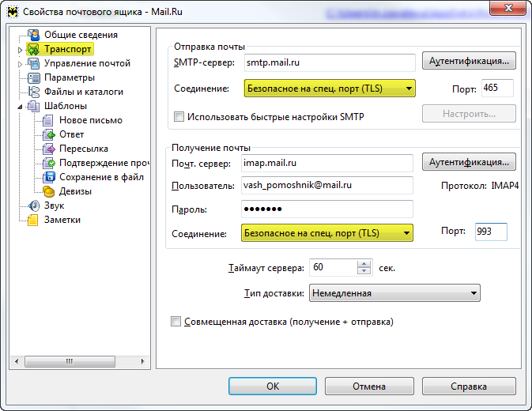532x411 pixels.
Task: Click the Notes (Заметки) icon
Action: coord(33,220)
